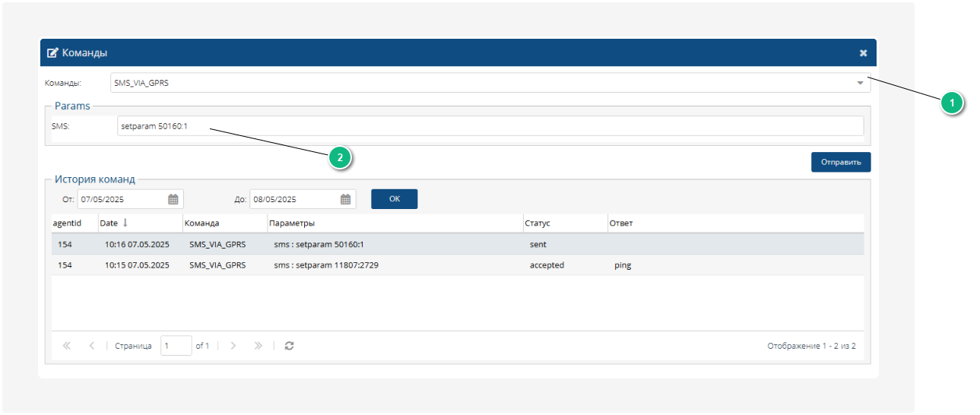Open the От date calendar icon
Screen dimensions: 980x415
coord(173,199)
